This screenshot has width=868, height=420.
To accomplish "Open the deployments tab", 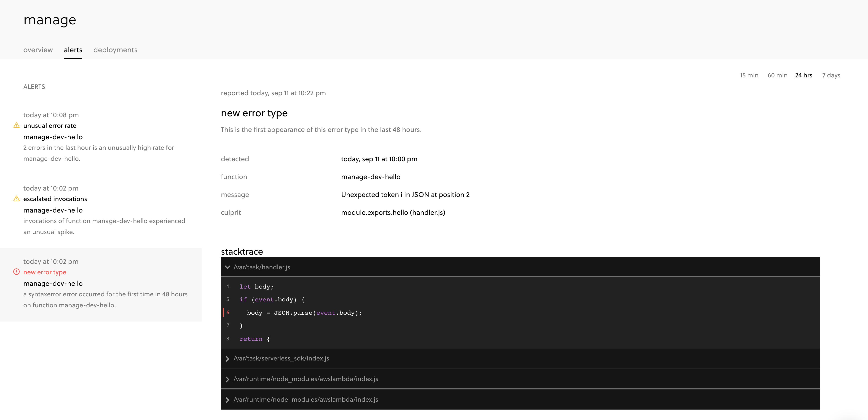I will (x=115, y=50).
